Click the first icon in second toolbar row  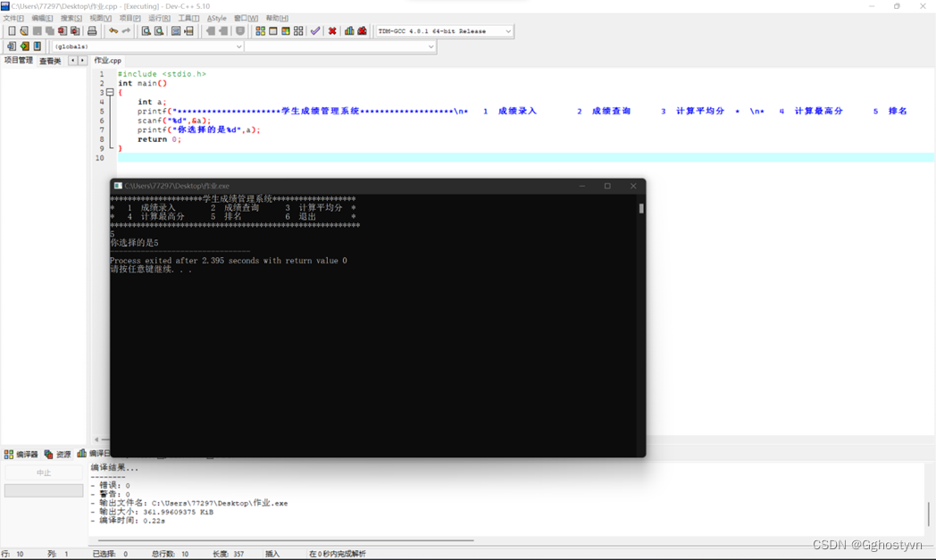pyautogui.click(x=12, y=46)
